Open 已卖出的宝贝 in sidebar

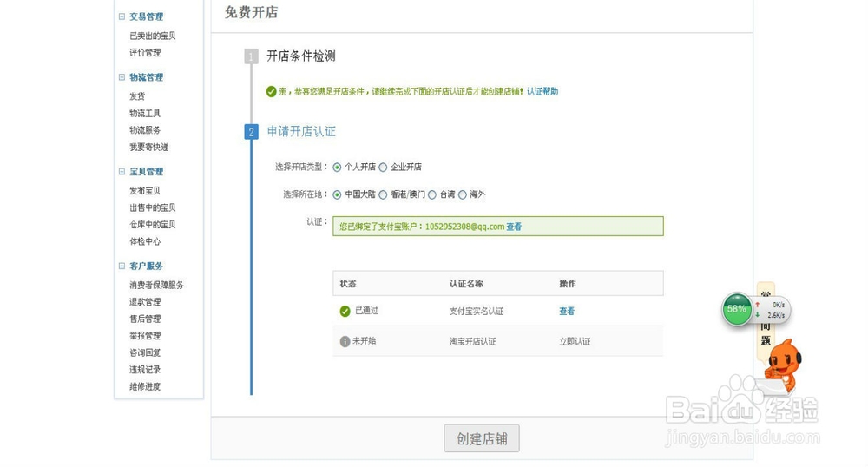click(x=152, y=36)
